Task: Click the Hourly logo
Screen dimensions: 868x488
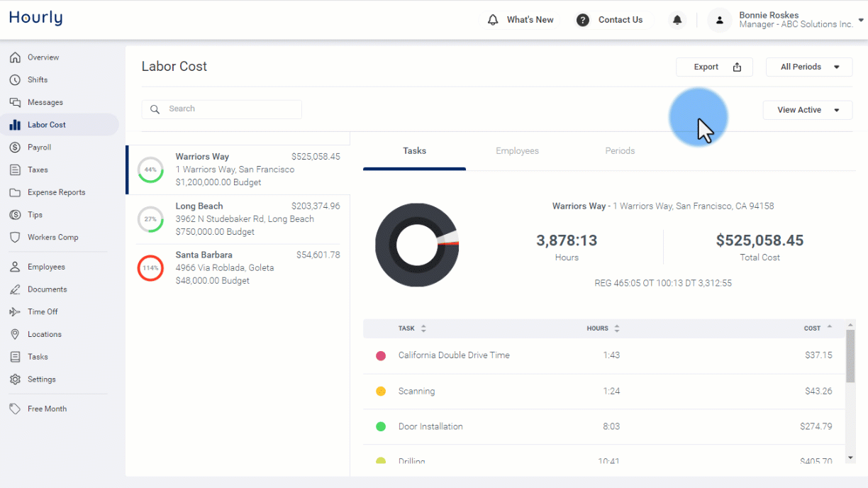Action: tap(35, 18)
